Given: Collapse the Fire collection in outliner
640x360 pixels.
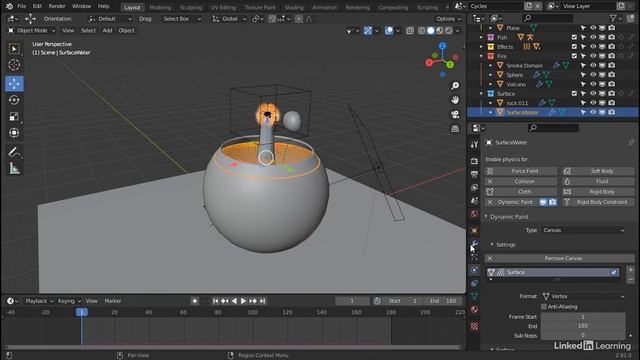Looking at the screenshot, I should [x=481, y=56].
